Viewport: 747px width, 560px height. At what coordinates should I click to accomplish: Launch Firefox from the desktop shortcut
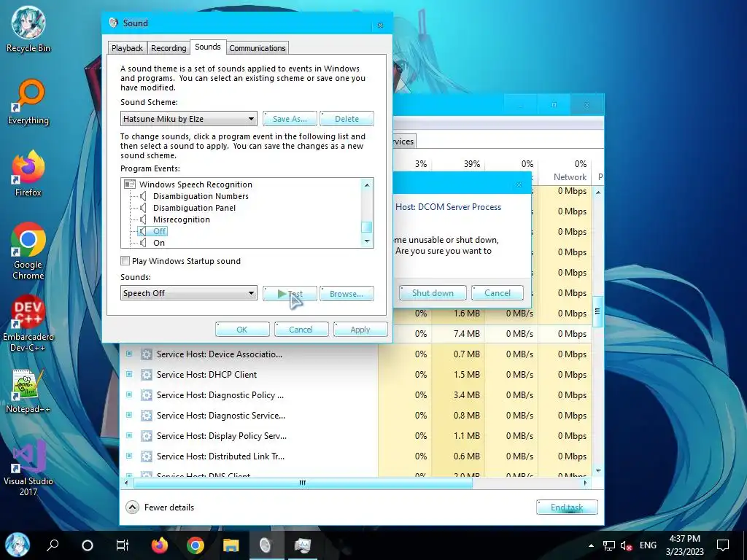(28, 174)
